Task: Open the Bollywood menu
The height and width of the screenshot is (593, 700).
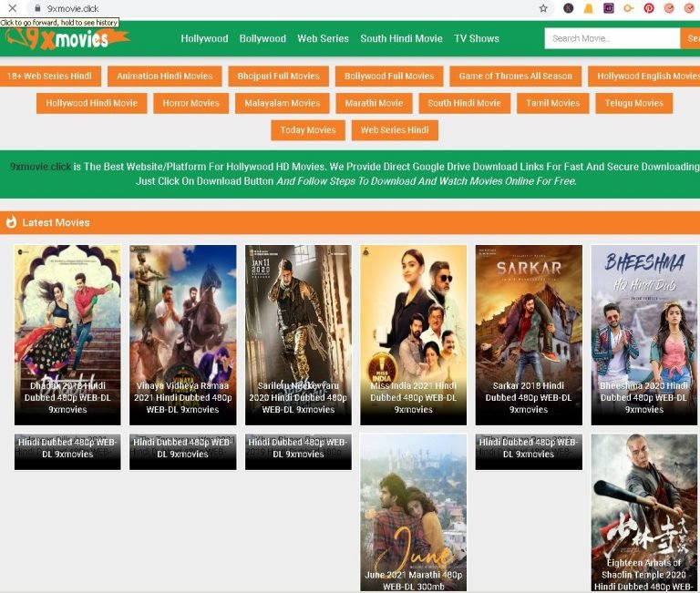Action: 262,38
